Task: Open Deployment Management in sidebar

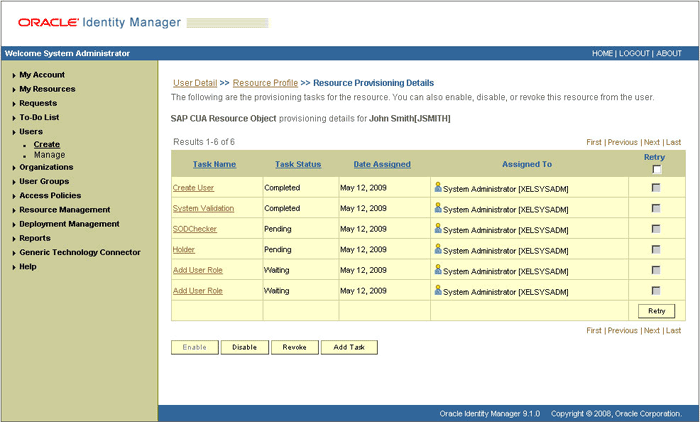Action: point(69,224)
